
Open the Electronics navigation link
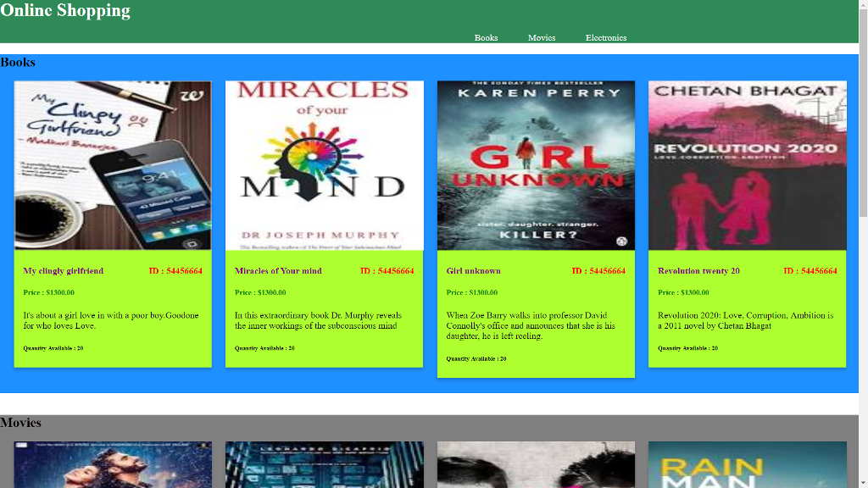tap(605, 37)
